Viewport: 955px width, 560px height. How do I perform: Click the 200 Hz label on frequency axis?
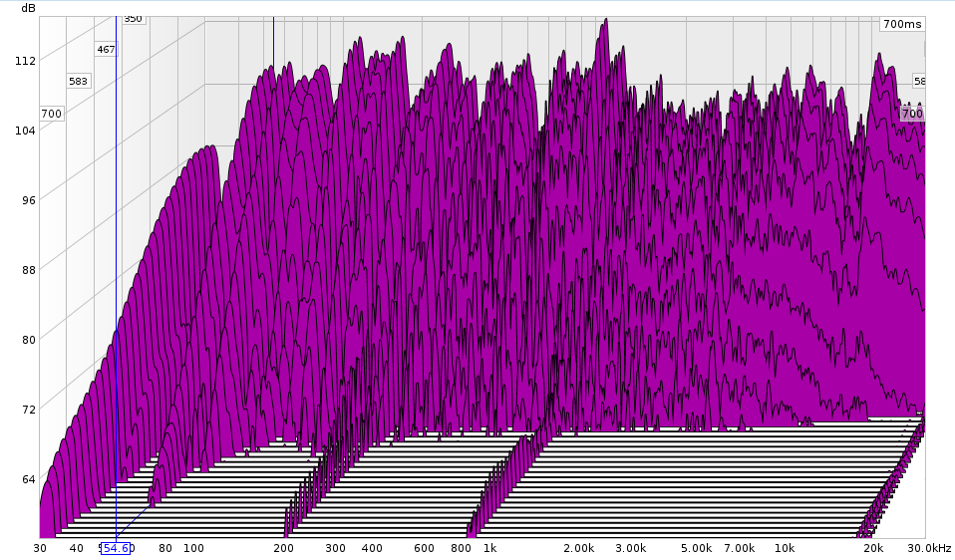pos(283,548)
